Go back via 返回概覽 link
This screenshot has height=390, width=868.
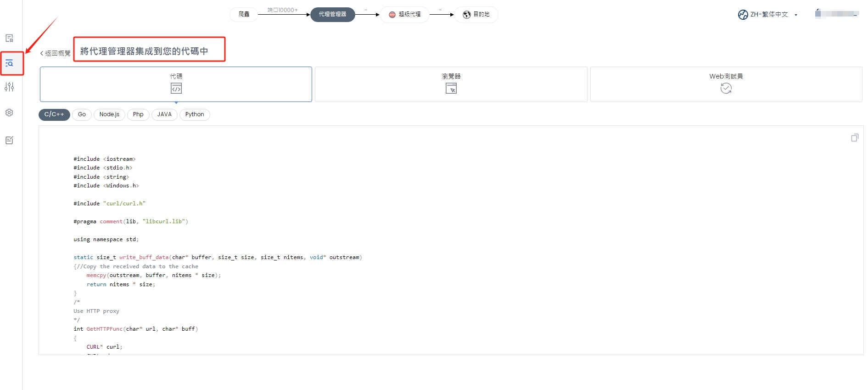click(x=56, y=53)
